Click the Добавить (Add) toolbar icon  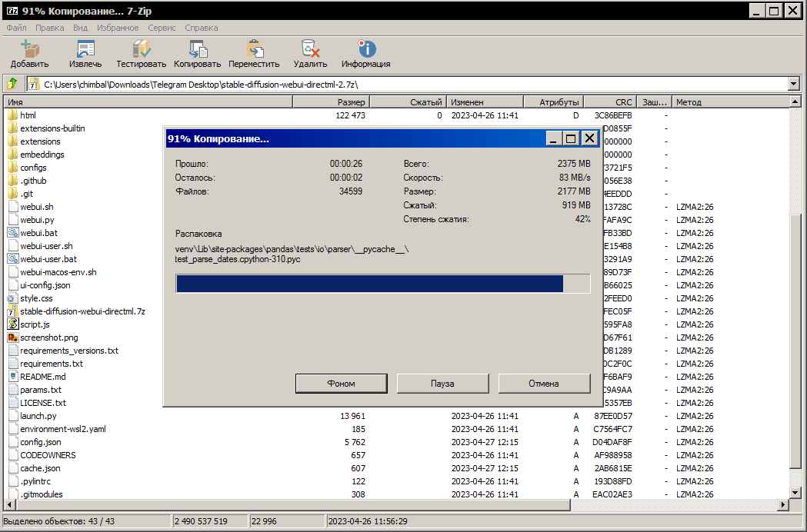[x=30, y=48]
